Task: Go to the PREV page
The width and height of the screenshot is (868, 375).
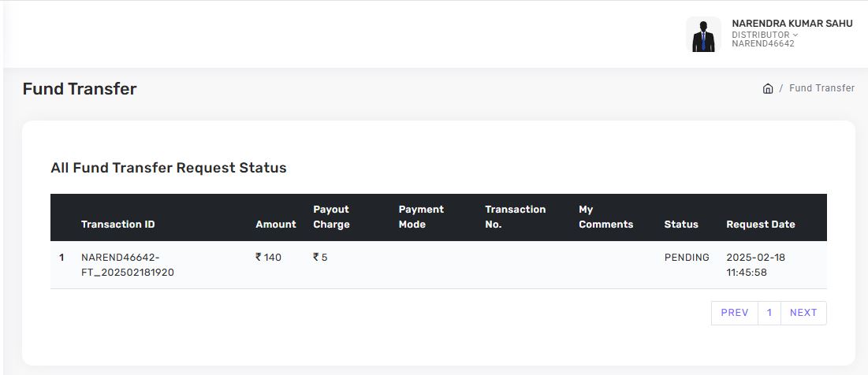Action: tap(734, 313)
